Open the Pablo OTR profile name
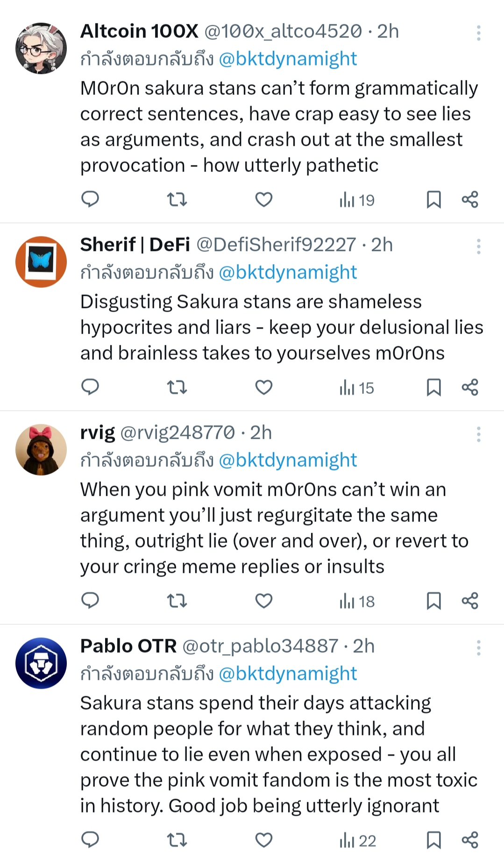This screenshot has width=504, height=862. (128, 646)
